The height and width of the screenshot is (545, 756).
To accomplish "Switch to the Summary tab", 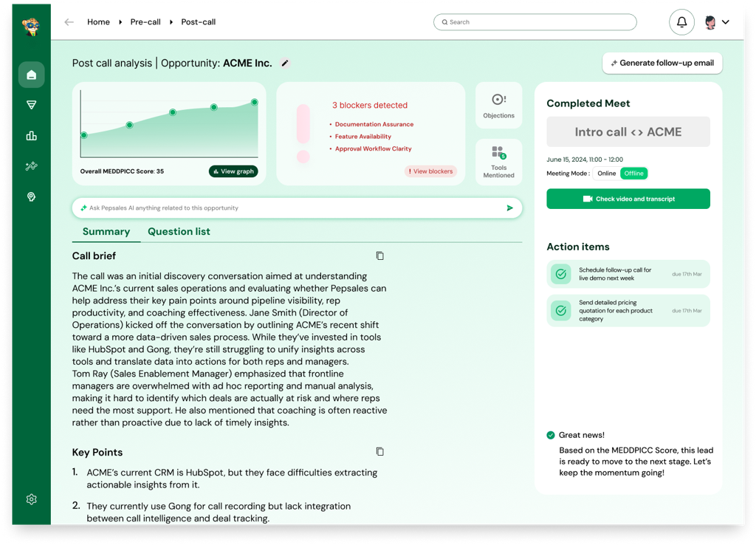I will point(106,231).
